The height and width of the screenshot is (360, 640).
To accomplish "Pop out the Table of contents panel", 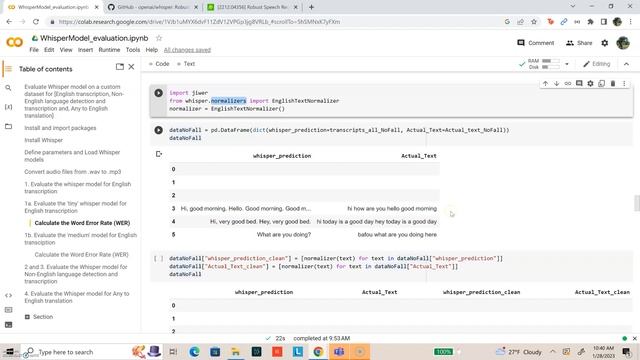I will pos(120,67).
